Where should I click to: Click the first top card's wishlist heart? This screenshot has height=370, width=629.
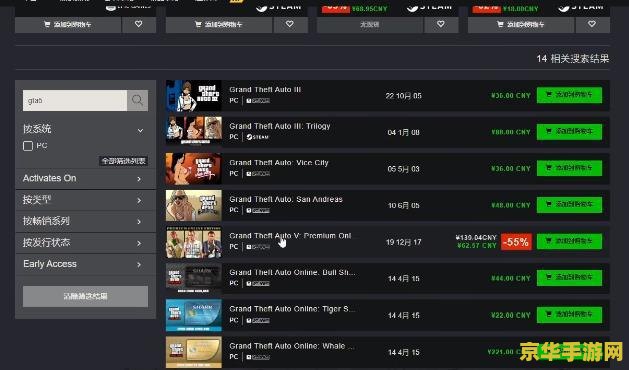click(x=138, y=24)
